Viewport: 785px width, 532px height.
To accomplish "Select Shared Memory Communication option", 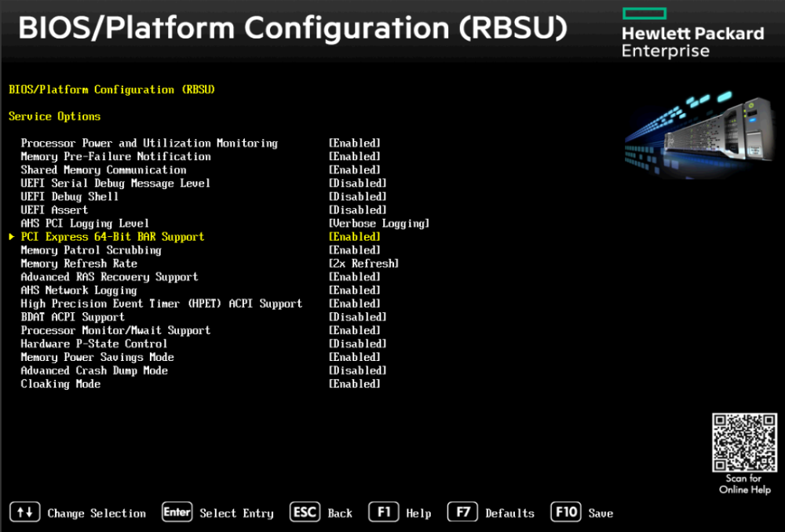I will pyautogui.click(x=104, y=170).
